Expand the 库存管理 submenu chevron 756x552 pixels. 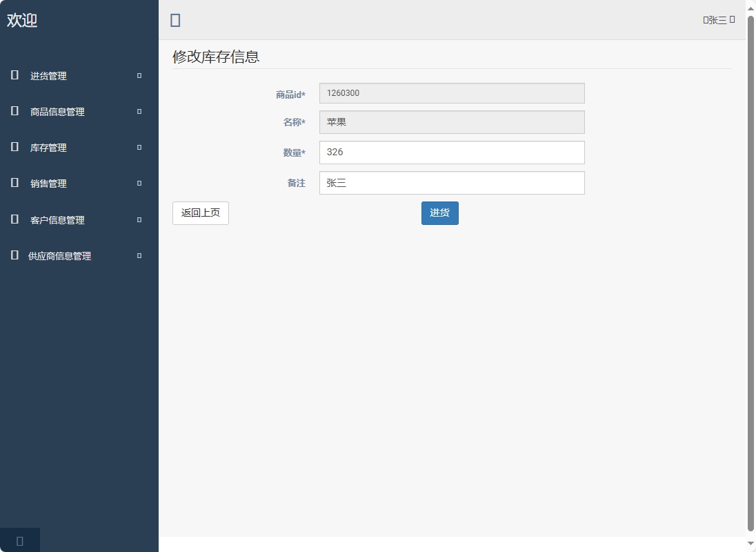click(x=138, y=148)
